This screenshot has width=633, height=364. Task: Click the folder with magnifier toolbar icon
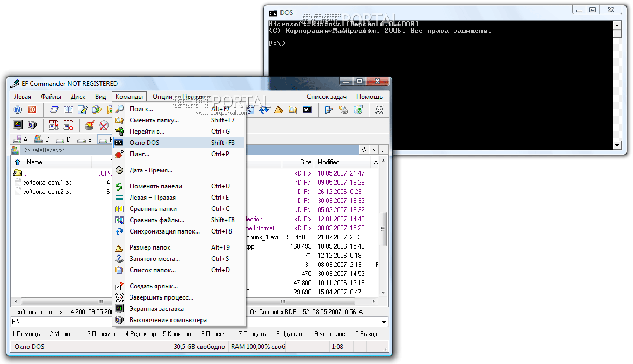point(293,110)
